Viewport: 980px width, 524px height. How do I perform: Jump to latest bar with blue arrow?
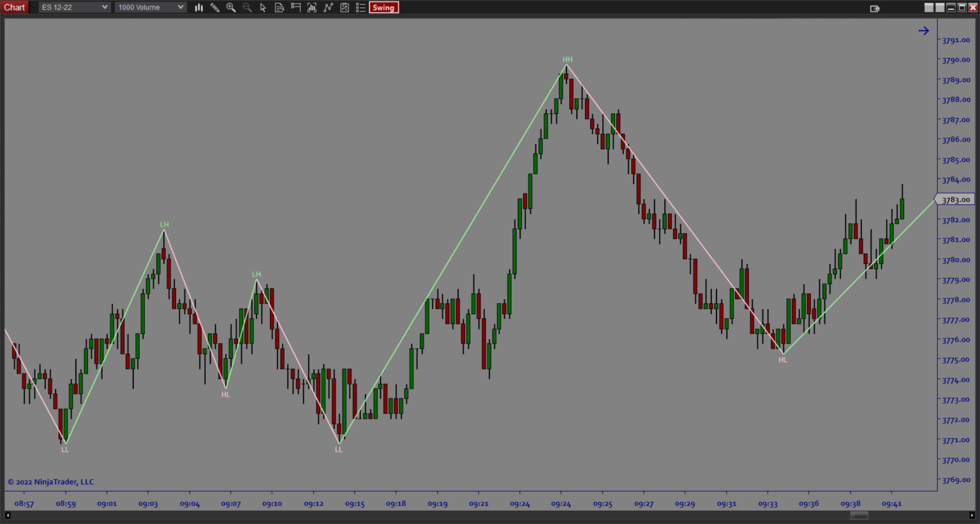[x=923, y=30]
